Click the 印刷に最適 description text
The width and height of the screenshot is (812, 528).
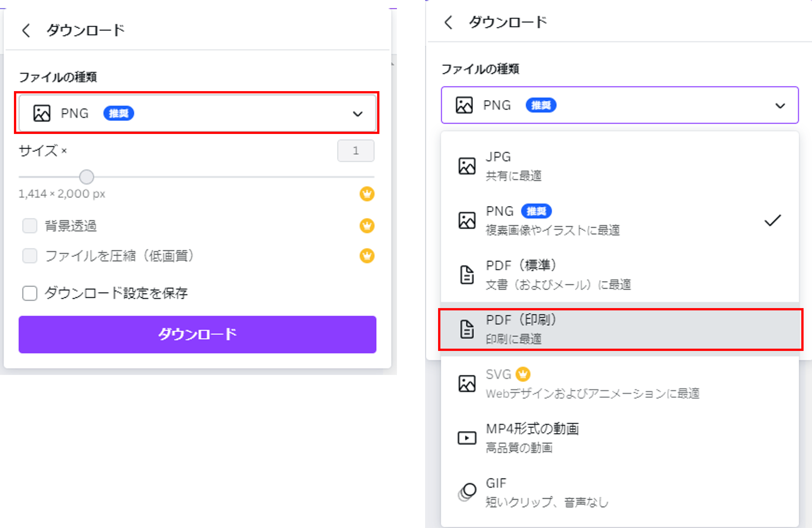(x=513, y=339)
